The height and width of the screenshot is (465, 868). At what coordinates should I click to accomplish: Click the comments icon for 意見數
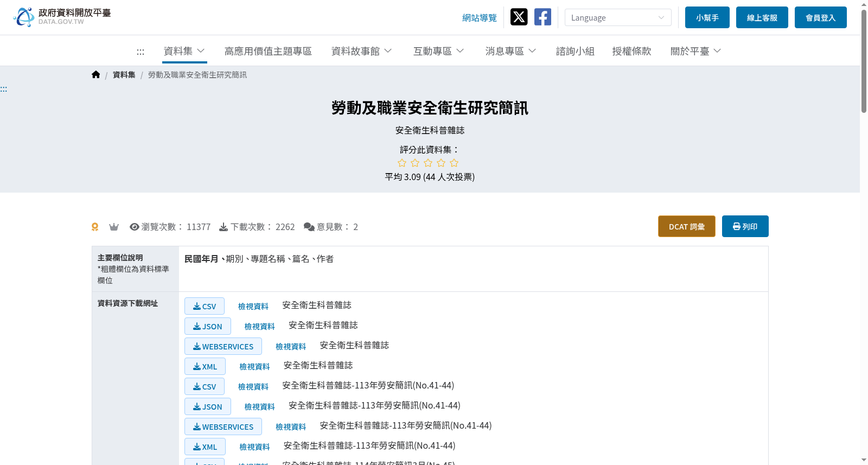[x=309, y=227]
